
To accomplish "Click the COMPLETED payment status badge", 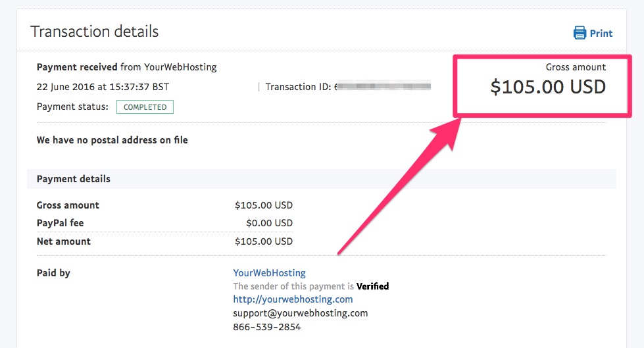I will coord(145,107).
